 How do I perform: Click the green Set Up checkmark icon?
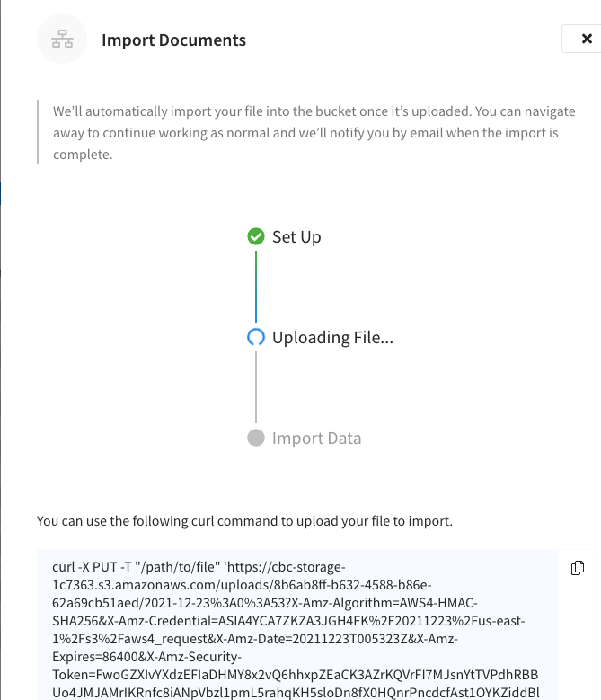tap(256, 236)
